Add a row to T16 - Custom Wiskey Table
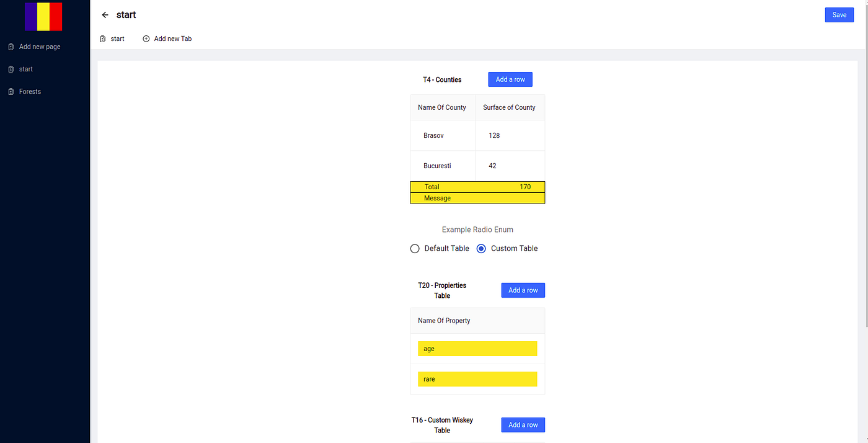The width and height of the screenshot is (868, 443). coord(523,425)
